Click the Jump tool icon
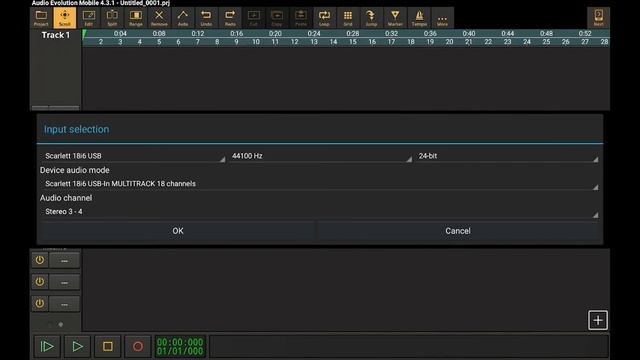Viewport: 640px width, 360px height. (371, 18)
